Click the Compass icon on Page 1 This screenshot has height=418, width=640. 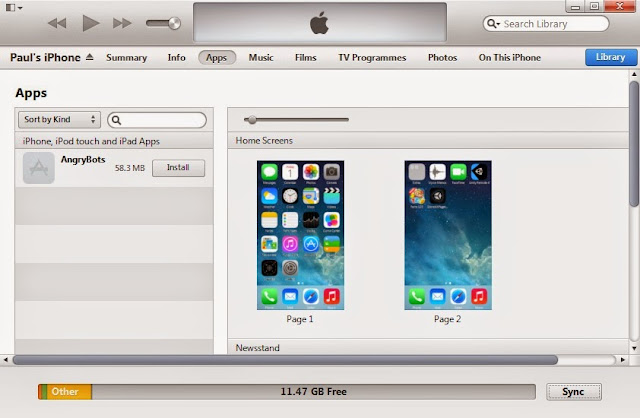click(x=269, y=268)
